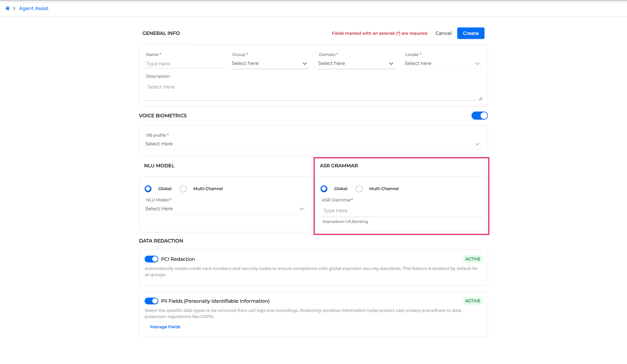Click the chevron arrow in Group field
This screenshot has width=627, height=364.
click(x=305, y=63)
